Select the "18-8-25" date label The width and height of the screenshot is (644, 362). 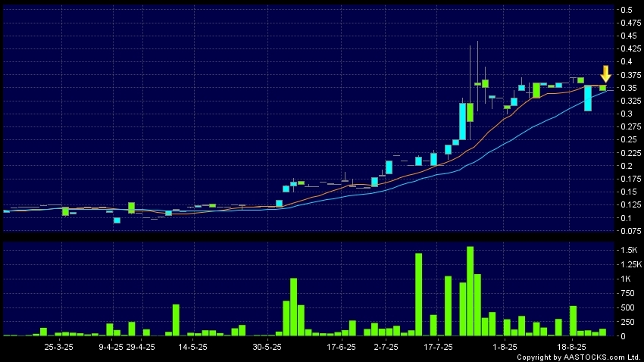coord(572,347)
